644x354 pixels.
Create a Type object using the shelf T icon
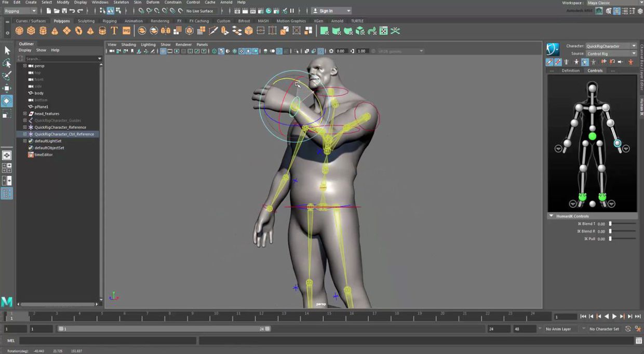[x=114, y=31]
